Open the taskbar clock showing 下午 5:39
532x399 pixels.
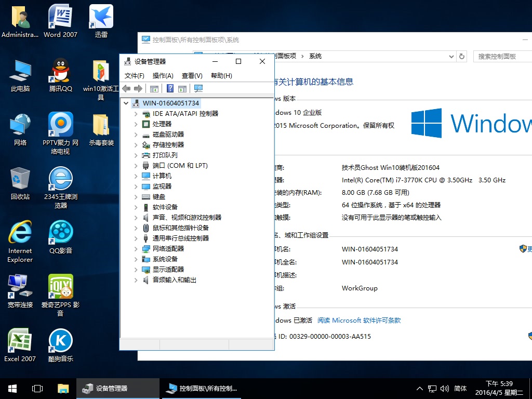point(499,389)
